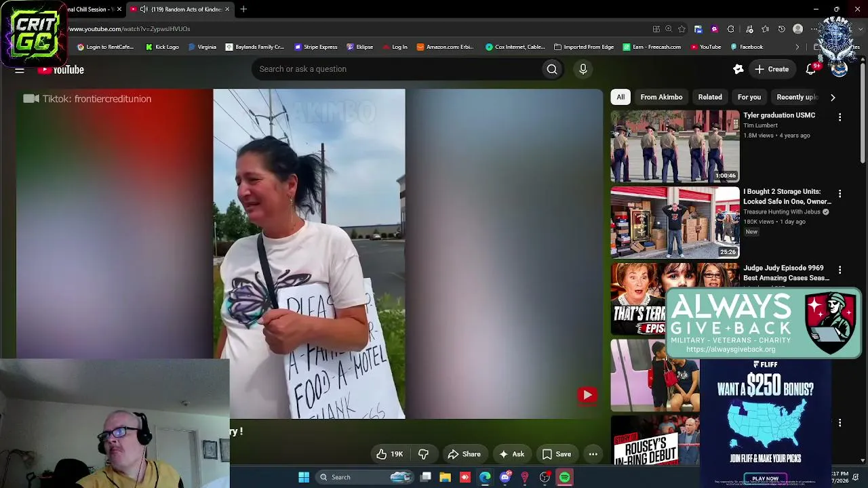The width and height of the screenshot is (868, 488).
Task: Open the Facebook bookmark
Action: 747,47
